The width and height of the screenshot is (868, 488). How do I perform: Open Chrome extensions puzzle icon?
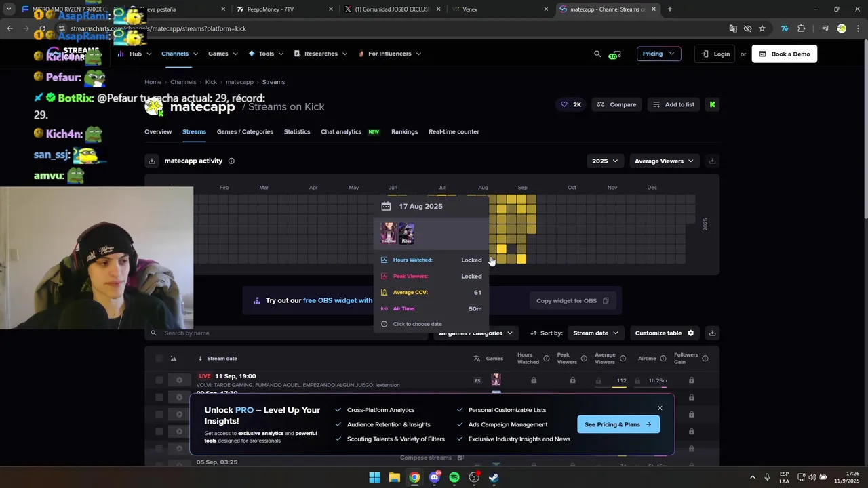tap(802, 28)
